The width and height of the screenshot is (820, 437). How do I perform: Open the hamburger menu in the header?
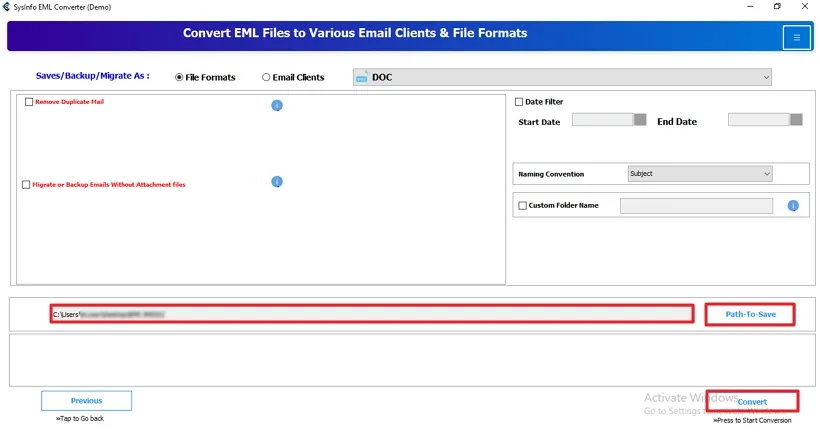click(796, 37)
